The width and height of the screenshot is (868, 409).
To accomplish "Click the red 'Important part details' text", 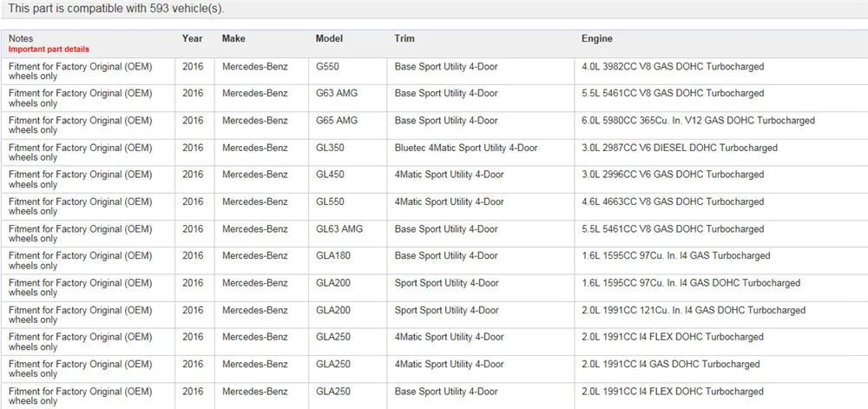I will coord(49,49).
